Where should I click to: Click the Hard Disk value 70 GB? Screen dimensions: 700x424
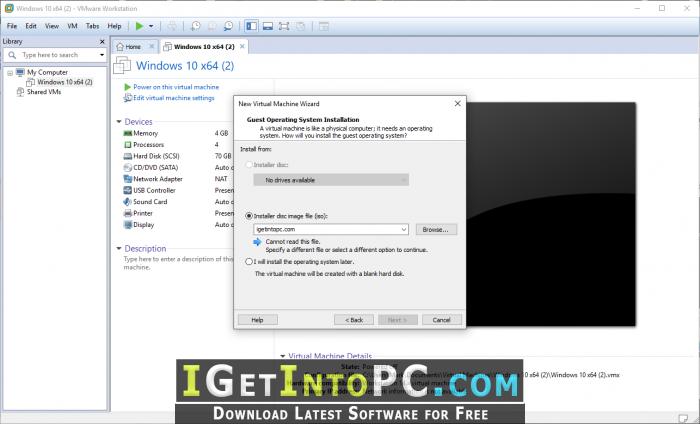coord(223,156)
